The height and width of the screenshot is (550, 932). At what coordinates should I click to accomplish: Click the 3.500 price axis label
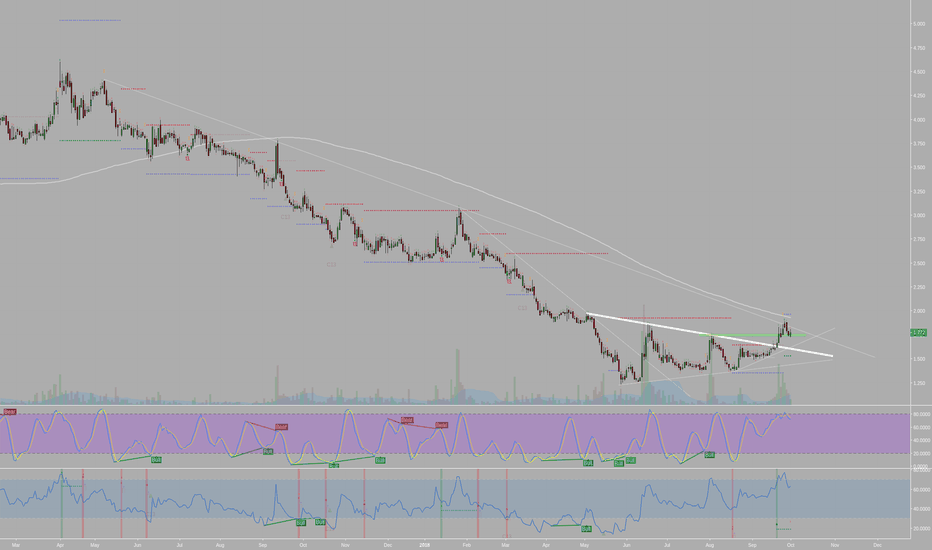(920, 168)
